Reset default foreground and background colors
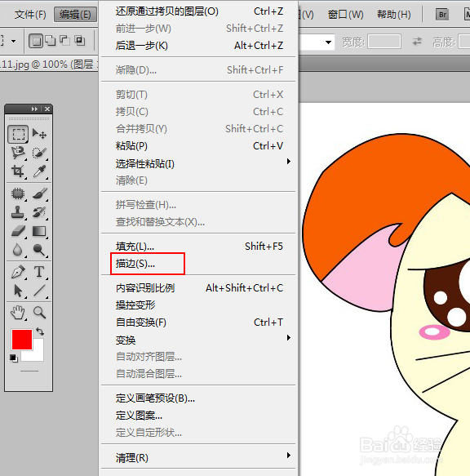The height and width of the screenshot is (476, 470). pos(14,358)
